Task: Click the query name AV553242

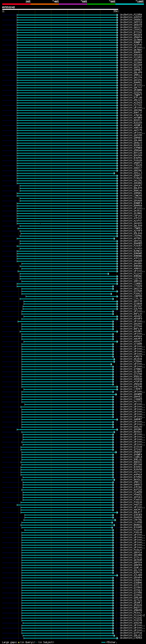Action: click(x=8, y=8)
